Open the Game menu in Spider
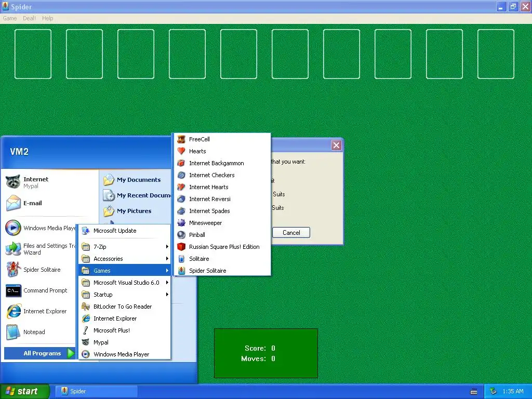Image resolution: width=532 pixels, height=399 pixels. click(9, 18)
